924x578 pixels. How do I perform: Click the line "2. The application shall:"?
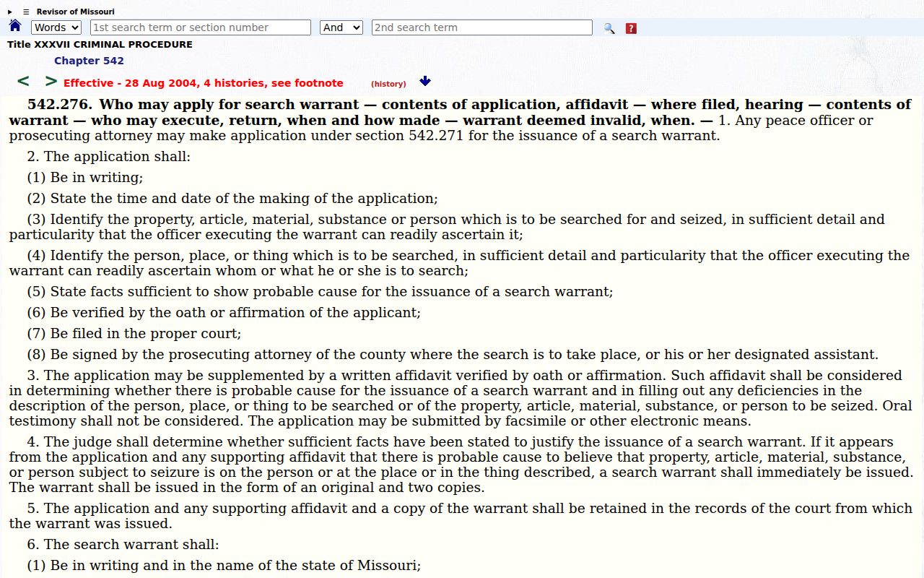point(109,157)
